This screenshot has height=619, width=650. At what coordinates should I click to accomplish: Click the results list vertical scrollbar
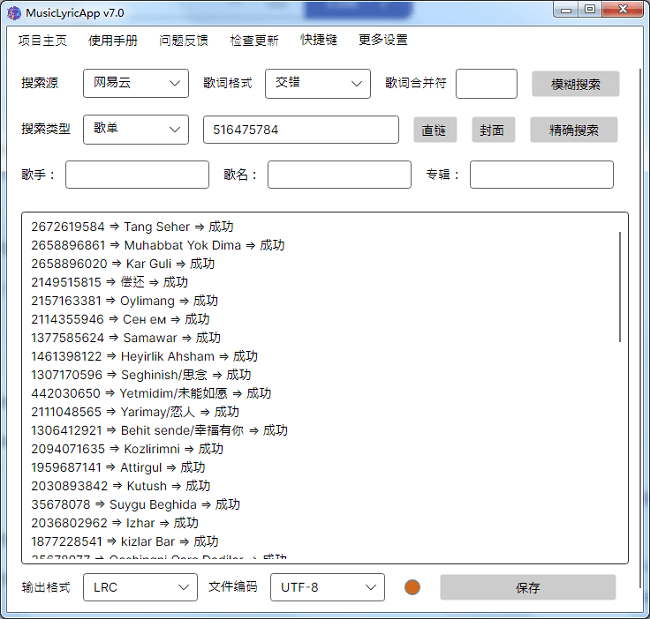[620, 287]
